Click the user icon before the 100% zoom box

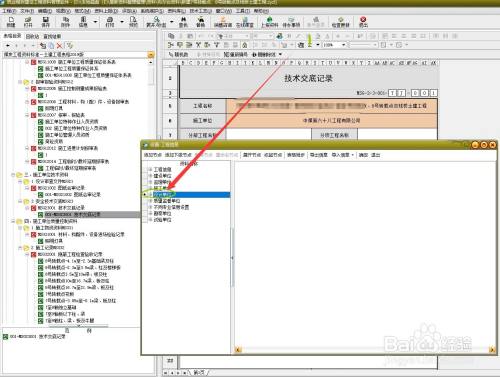click(x=301, y=45)
